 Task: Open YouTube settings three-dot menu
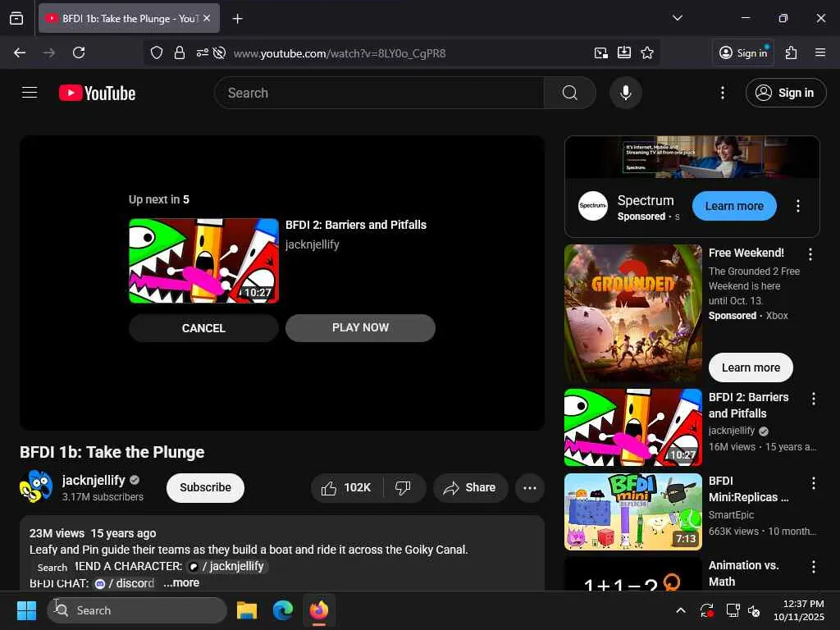(x=722, y=93)
